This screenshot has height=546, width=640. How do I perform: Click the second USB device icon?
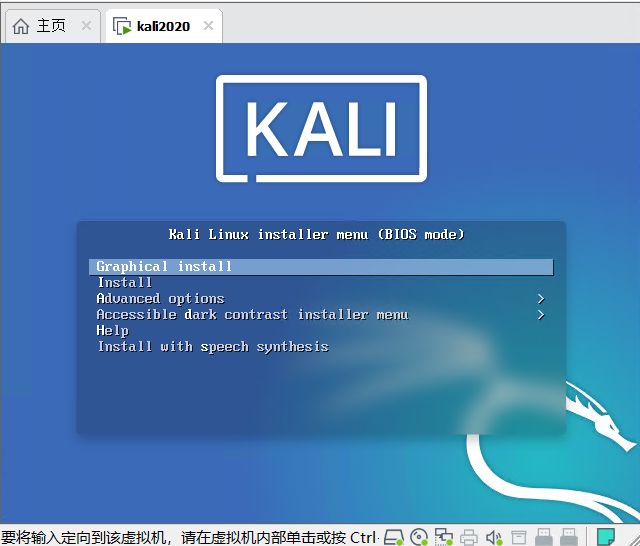pyautogui.click(x=569, y=537)
